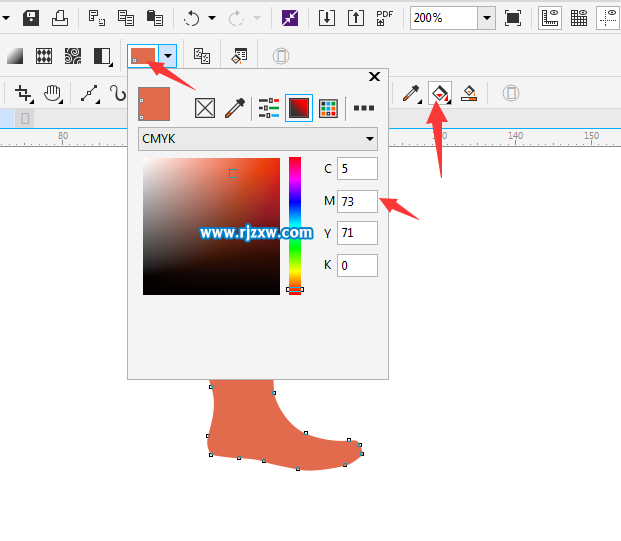Click the horizontal ruler near 140
Image resolution: width=621 pixels, height=541 pixels.
click(515, 137)
